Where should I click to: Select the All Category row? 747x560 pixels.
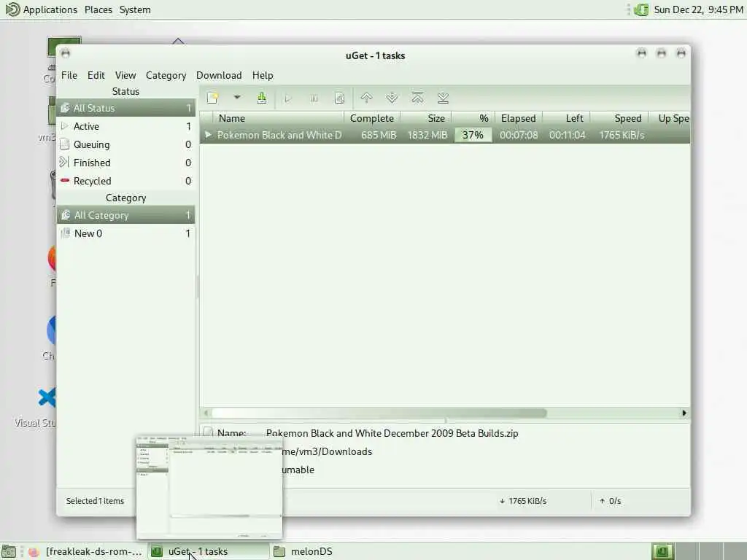125,215
